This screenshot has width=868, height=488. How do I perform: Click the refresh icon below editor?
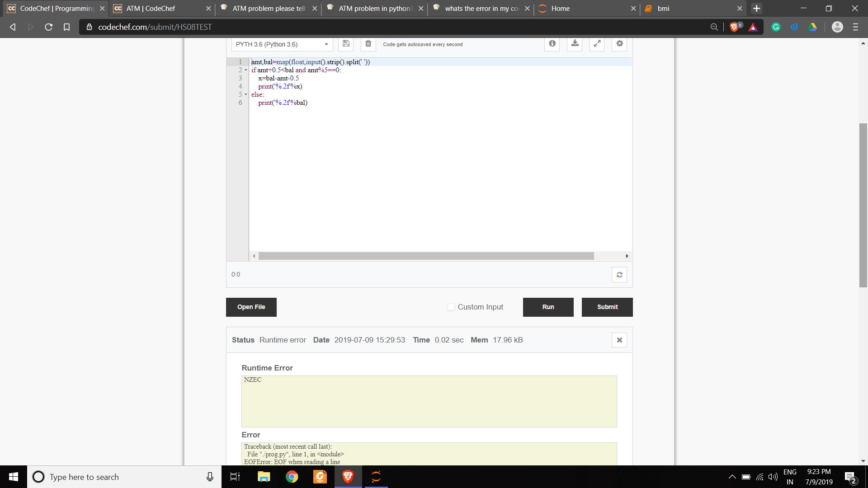(619, 275)
